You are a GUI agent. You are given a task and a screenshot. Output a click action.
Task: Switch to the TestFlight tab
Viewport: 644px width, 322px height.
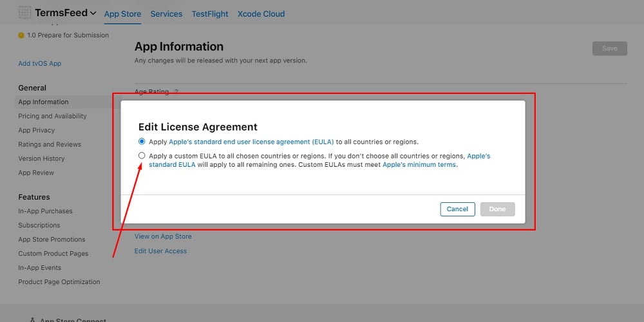pos(210,14)
